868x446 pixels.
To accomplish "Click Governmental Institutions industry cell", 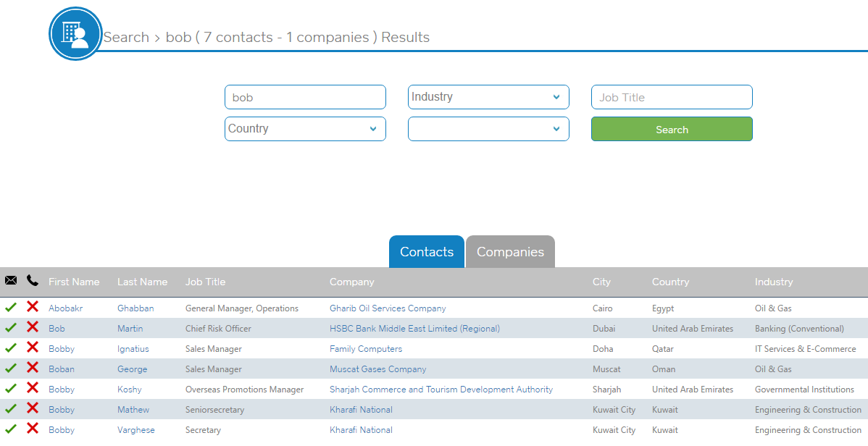I will (x=804, y=390).
